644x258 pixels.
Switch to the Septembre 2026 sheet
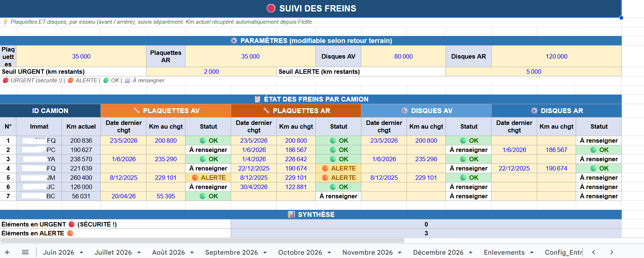pyautogui.click(x=231, y=252)
